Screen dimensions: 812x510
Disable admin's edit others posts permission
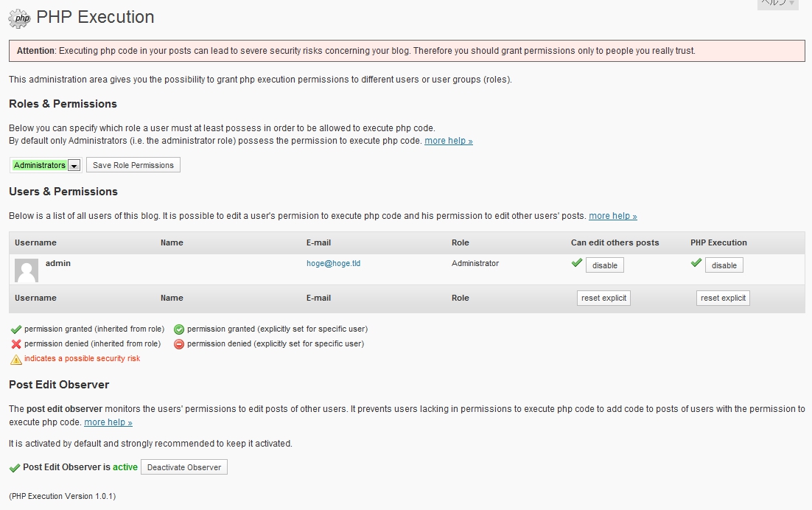point(605,265)
